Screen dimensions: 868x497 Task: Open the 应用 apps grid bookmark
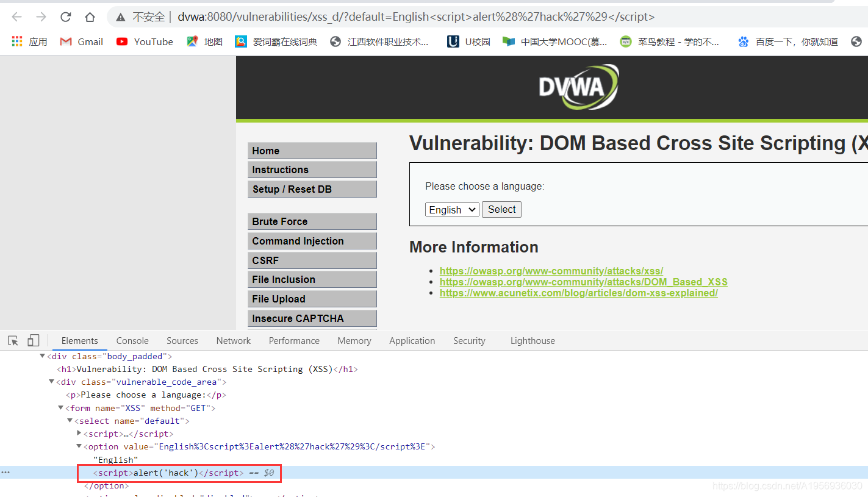coord(29,41)
